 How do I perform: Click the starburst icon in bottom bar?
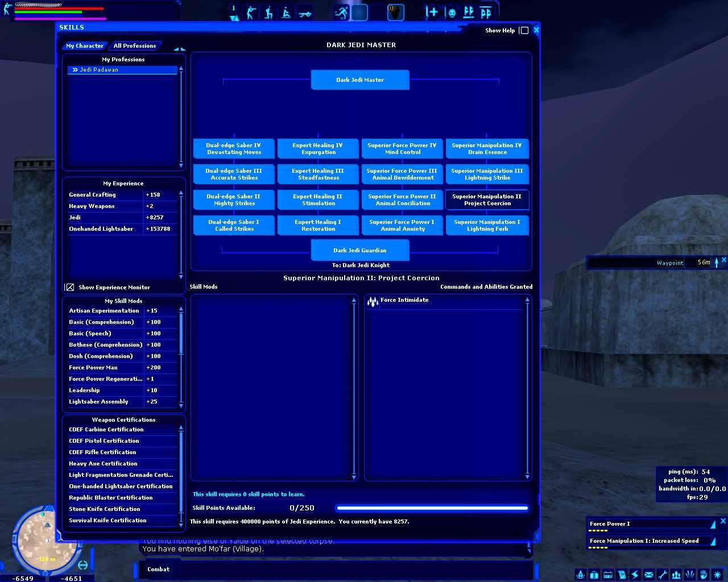[718, 575]
